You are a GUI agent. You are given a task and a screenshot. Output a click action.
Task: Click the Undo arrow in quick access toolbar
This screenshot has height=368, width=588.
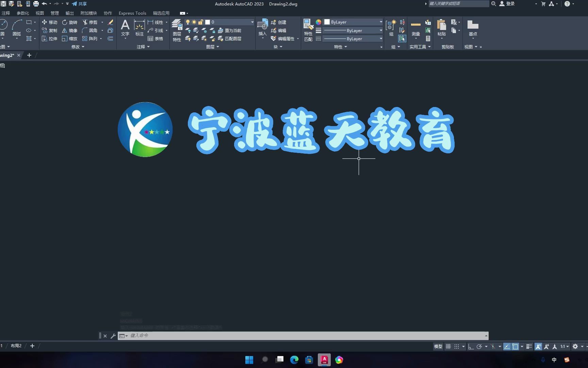[44, 4]
